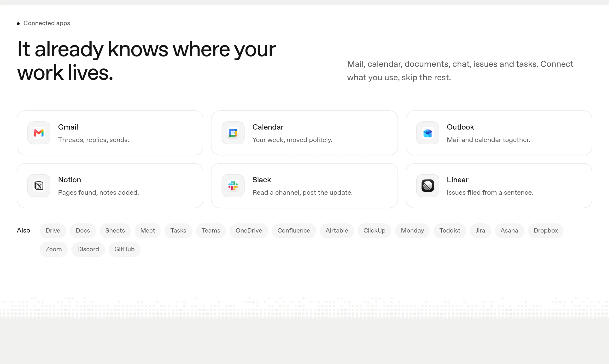Viewport: 609px width, 364px height.
Task: Choose the Sheets chip
Action: point(115,231)
